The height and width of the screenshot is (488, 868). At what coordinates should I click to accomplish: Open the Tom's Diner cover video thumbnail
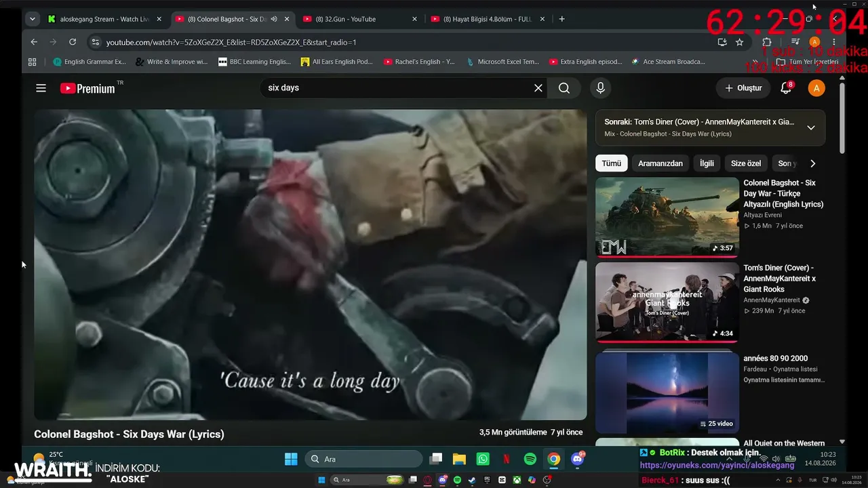click(667, 302)
